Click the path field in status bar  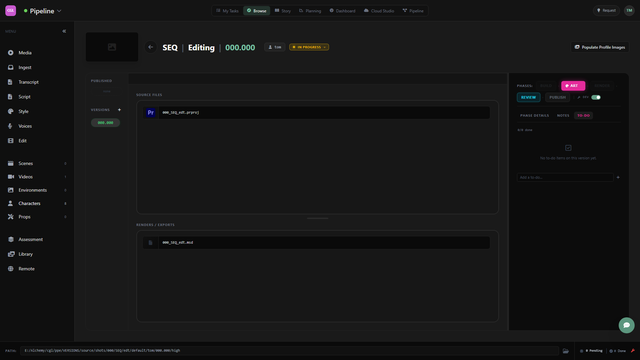(x=289, y=351)
